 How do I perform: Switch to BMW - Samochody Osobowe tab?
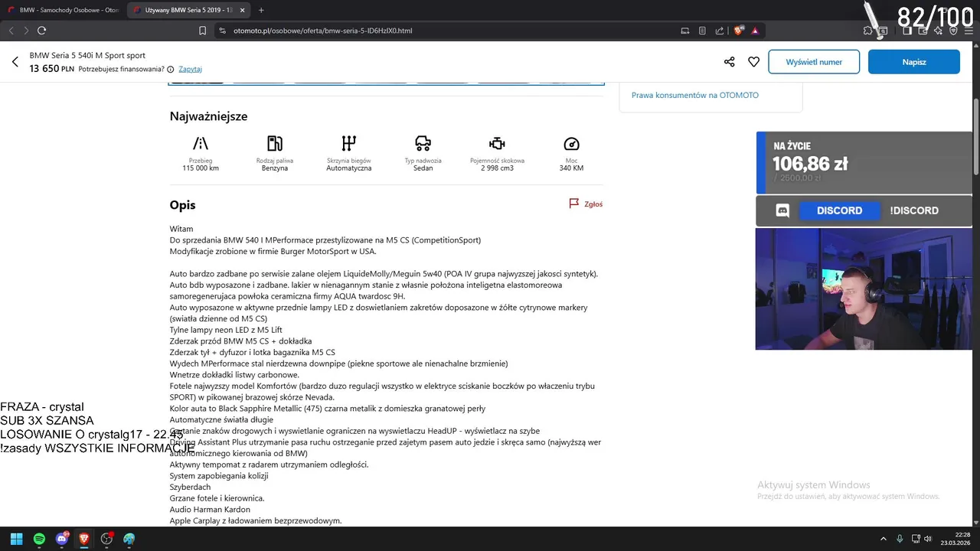tap(63, 10)
